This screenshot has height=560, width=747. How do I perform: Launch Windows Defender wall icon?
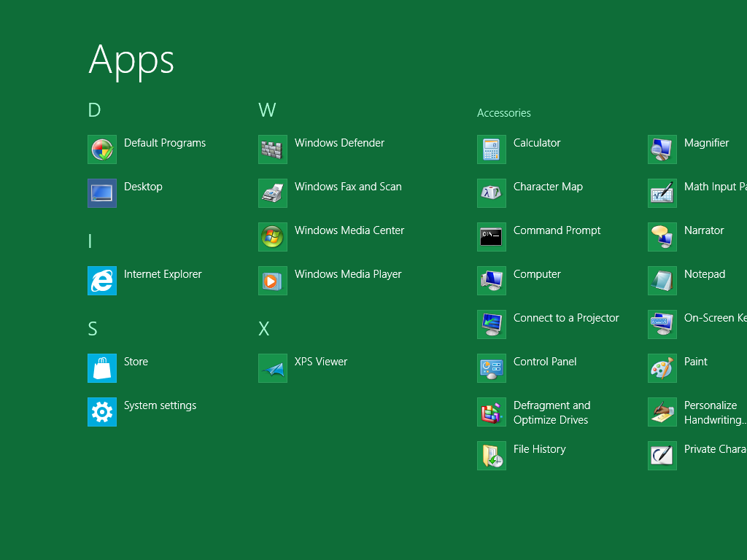pyautogui.click(x=273, y=149)
